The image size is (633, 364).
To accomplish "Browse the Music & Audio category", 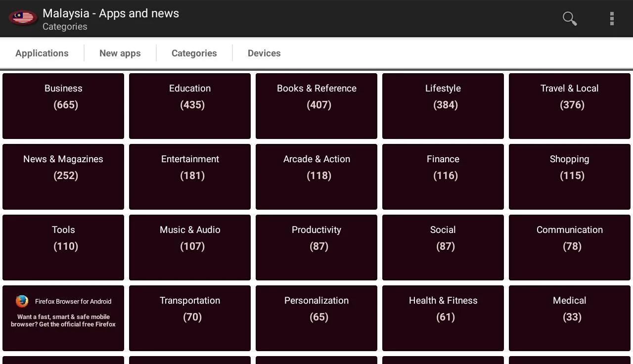I will [x=190, y=247].
